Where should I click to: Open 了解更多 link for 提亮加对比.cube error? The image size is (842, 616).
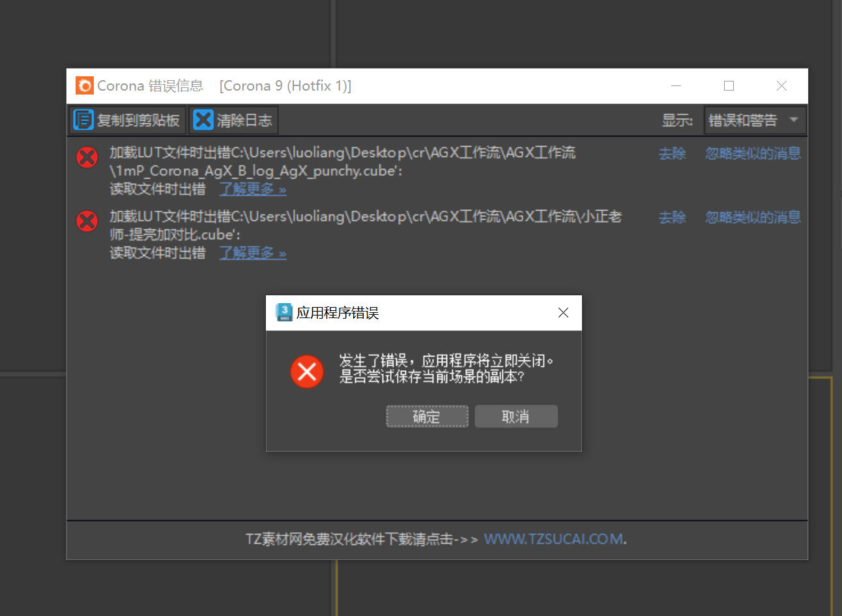[252, 253]
